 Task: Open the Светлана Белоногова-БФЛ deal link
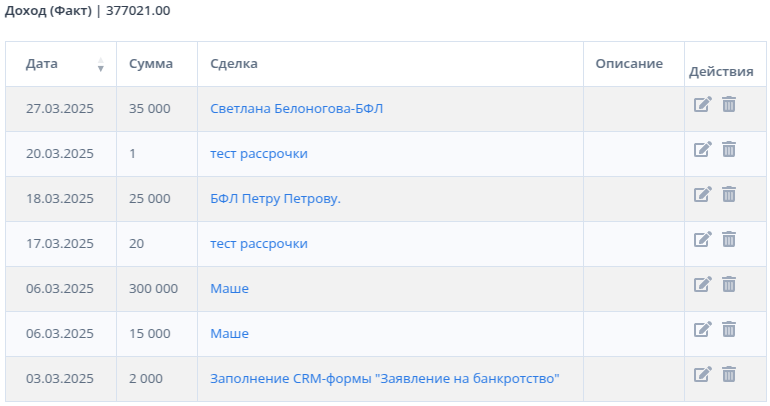click(x=296, y=108)
